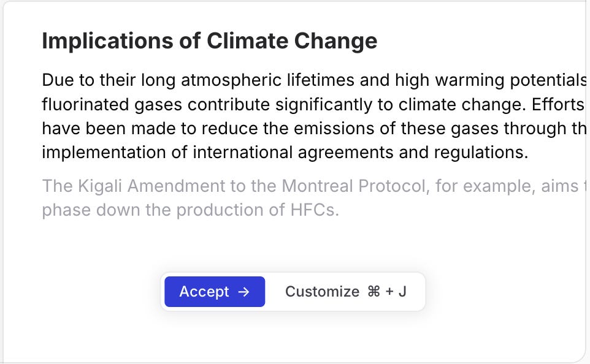
Task: Click the blue Accept button
Action: click(x=214, y=292)
